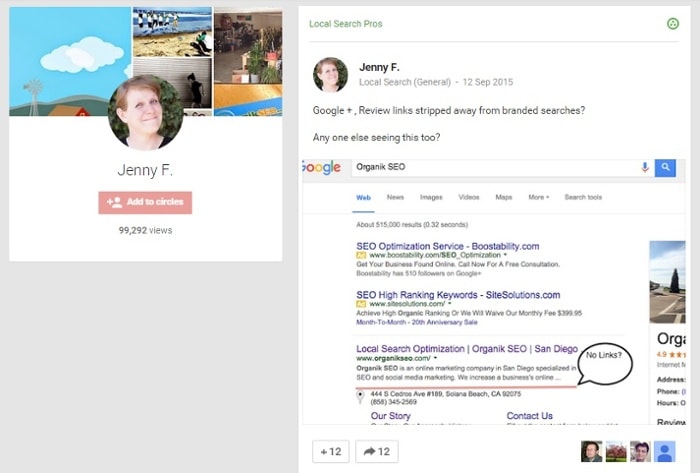Open the Local Search (General) category link

405,82
